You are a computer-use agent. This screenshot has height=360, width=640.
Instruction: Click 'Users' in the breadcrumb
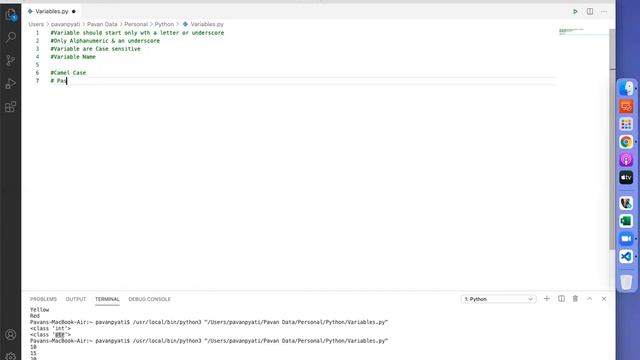click(x=36, y=24)
